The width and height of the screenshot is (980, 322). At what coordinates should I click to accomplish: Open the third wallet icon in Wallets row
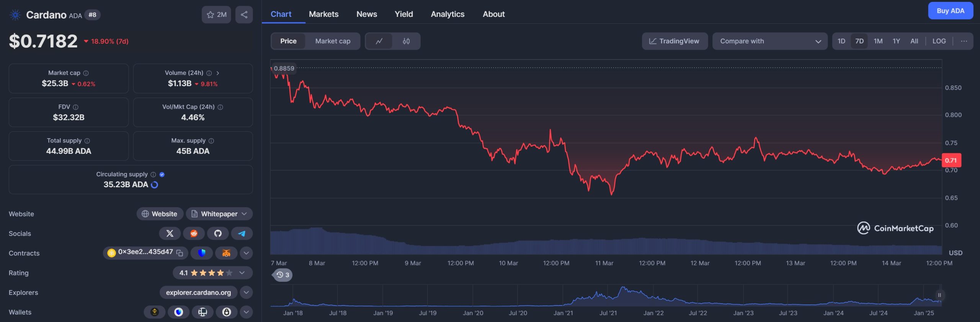pyautogui.click(x=203, y=312)
